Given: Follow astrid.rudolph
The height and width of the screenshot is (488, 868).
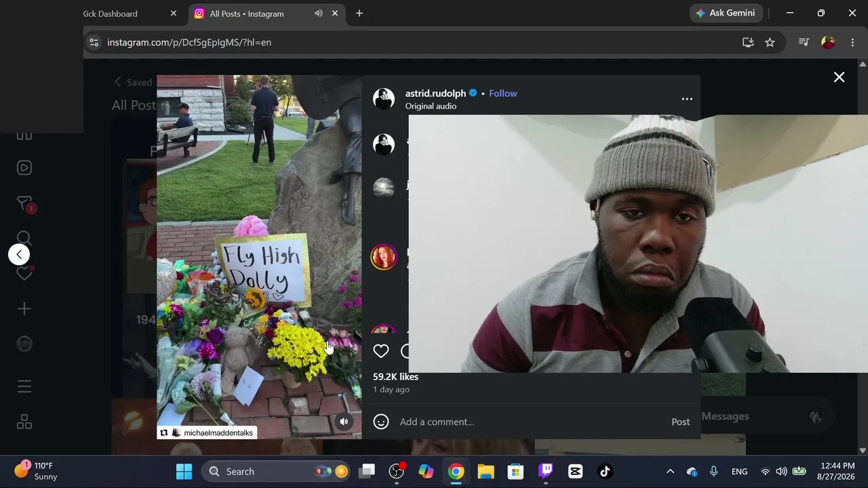Looking at the screenshot, I should point(503,94).
